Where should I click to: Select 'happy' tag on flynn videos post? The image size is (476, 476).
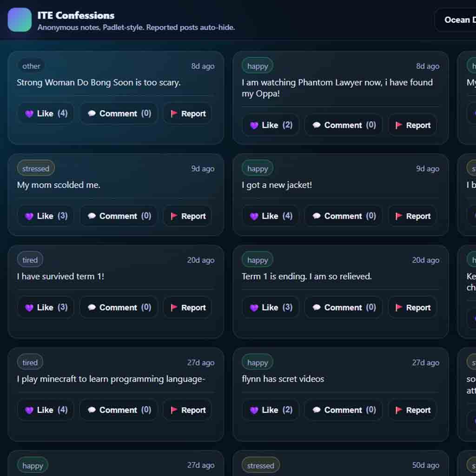(x=258, y=363)
